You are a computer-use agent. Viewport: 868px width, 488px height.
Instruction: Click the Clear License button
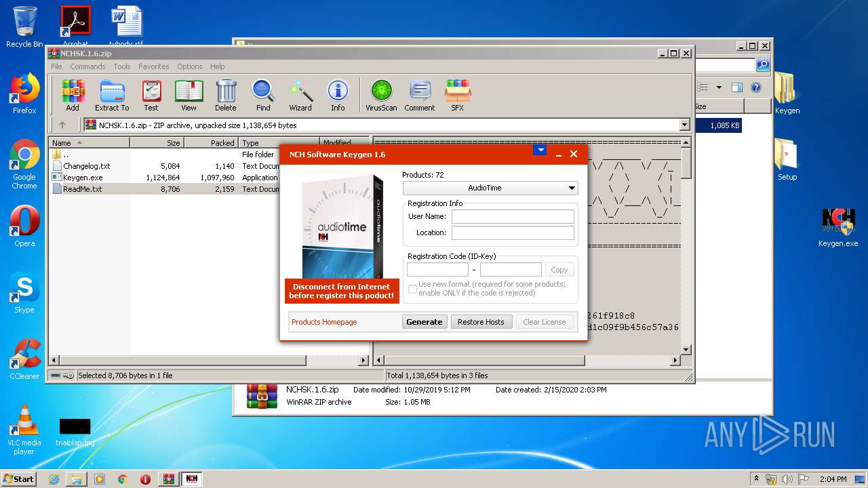[x=545, y=322]
